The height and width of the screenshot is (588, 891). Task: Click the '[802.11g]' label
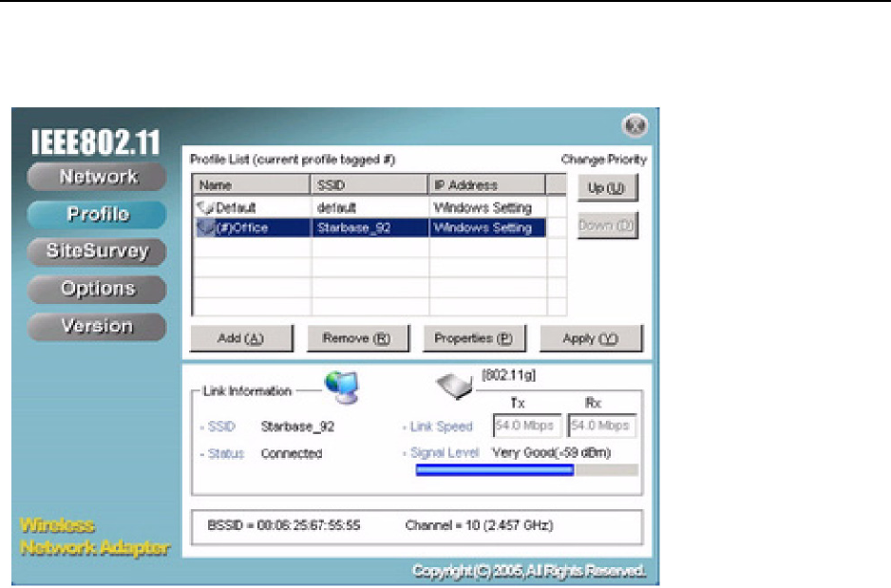point(508,375)
